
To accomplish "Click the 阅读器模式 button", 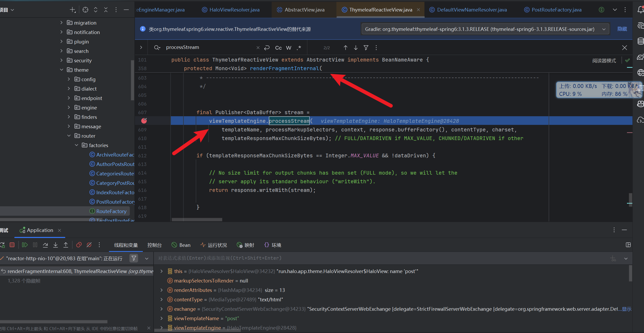I will tap(604, 60).
